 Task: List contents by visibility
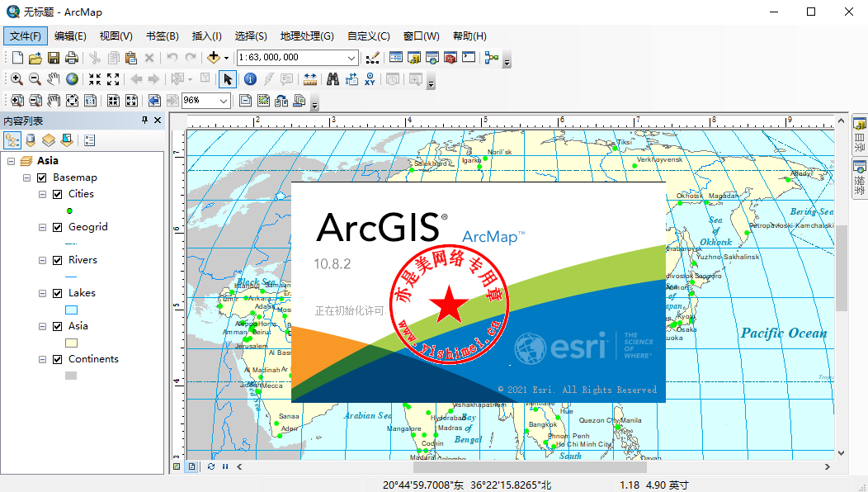(x=49, y=140)
